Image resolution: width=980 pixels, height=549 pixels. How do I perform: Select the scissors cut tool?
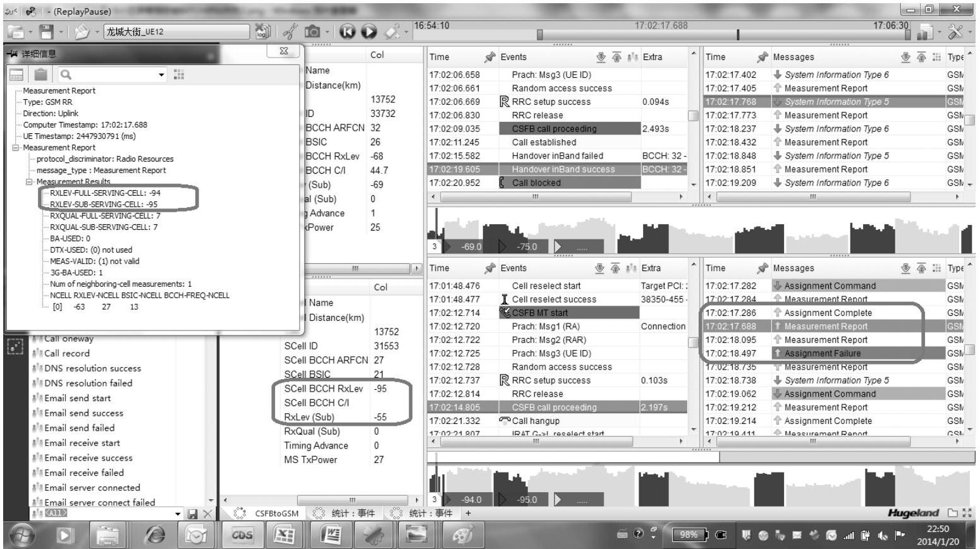pyautogui.click(x=290, y=31)
